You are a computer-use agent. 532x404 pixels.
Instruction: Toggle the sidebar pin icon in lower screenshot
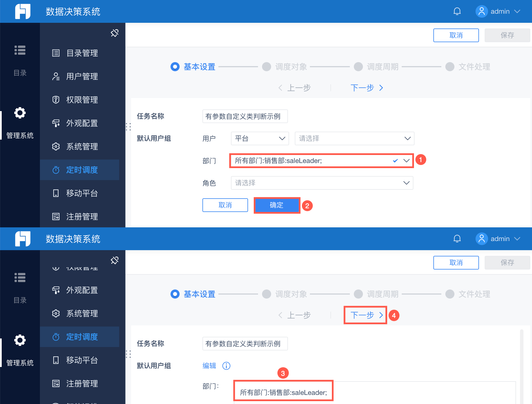click(x=115, y=260)
